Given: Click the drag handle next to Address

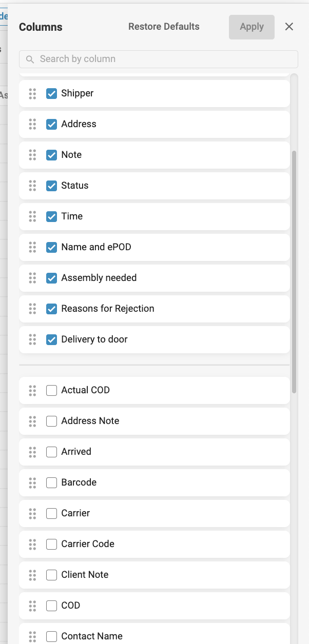Looking at the screenshot, I should coord(32,124).
